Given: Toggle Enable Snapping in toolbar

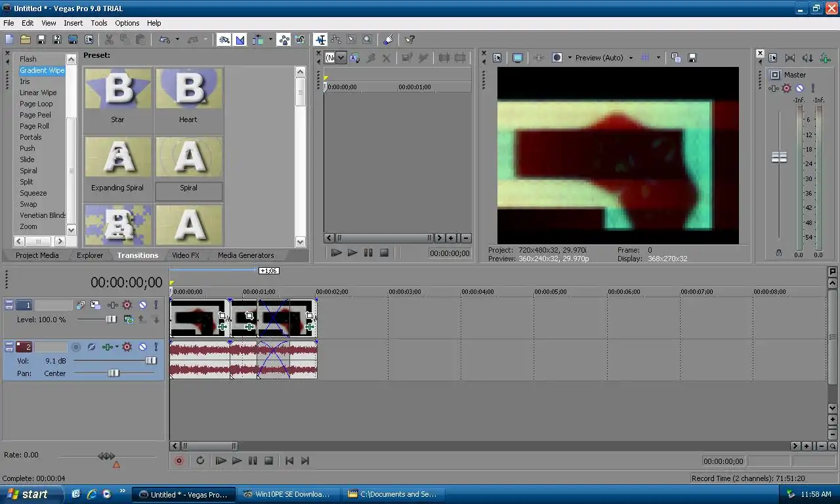Looking at the screenshot, I should 224,40.
